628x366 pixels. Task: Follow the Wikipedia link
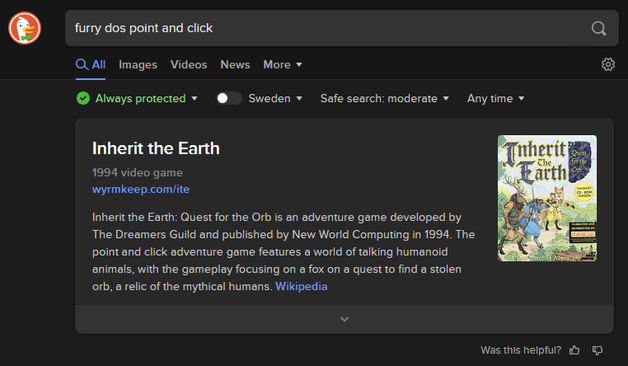coord(301,286)
